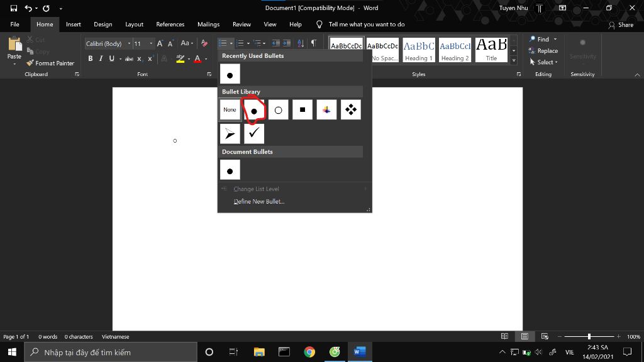This screenshot has height=362, width=644.
Task: Click the Sort icon
Action: [301, 43]
